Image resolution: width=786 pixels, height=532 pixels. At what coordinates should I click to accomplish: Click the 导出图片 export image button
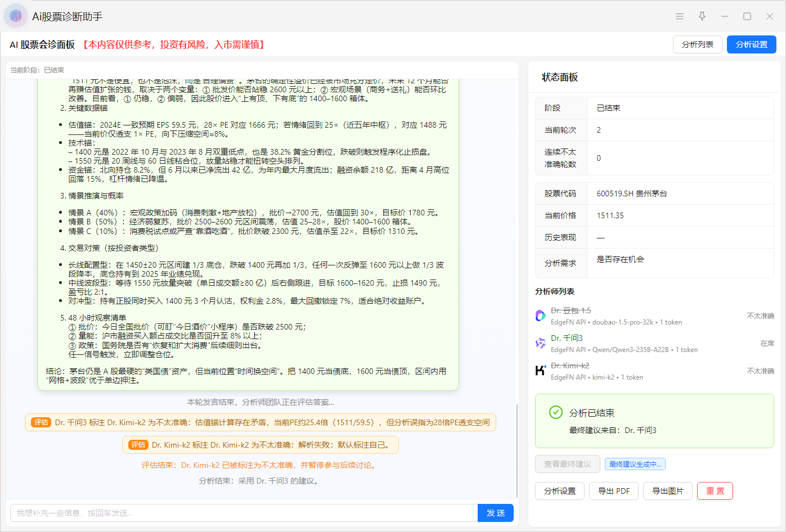(667, 491)
